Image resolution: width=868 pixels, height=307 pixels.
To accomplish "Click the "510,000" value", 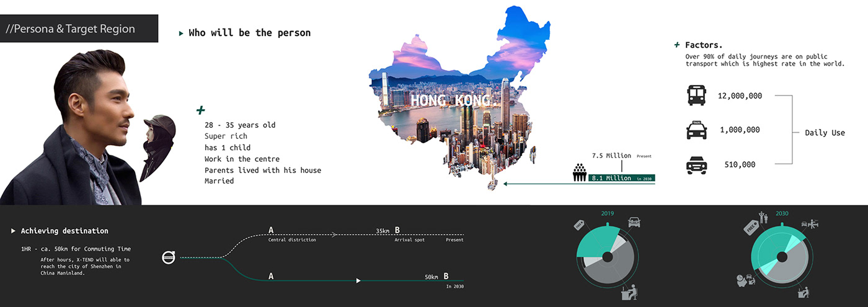I will pos(740,164).
